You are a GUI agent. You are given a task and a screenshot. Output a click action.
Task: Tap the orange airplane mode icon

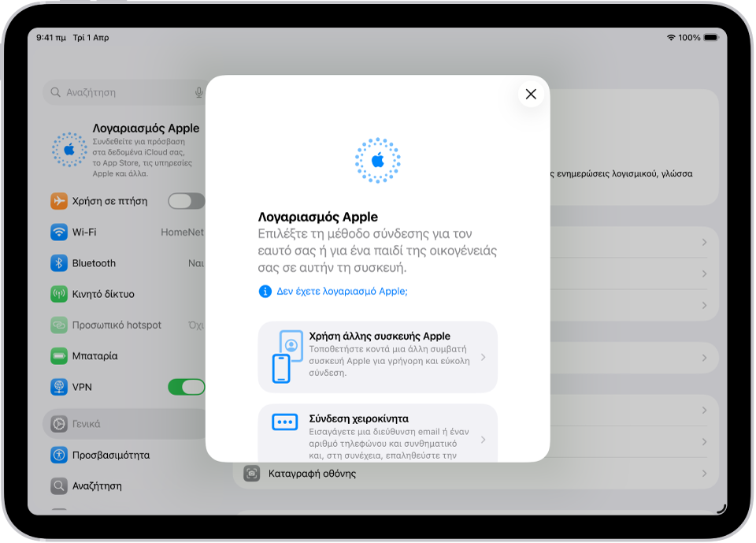pos(59,201)
